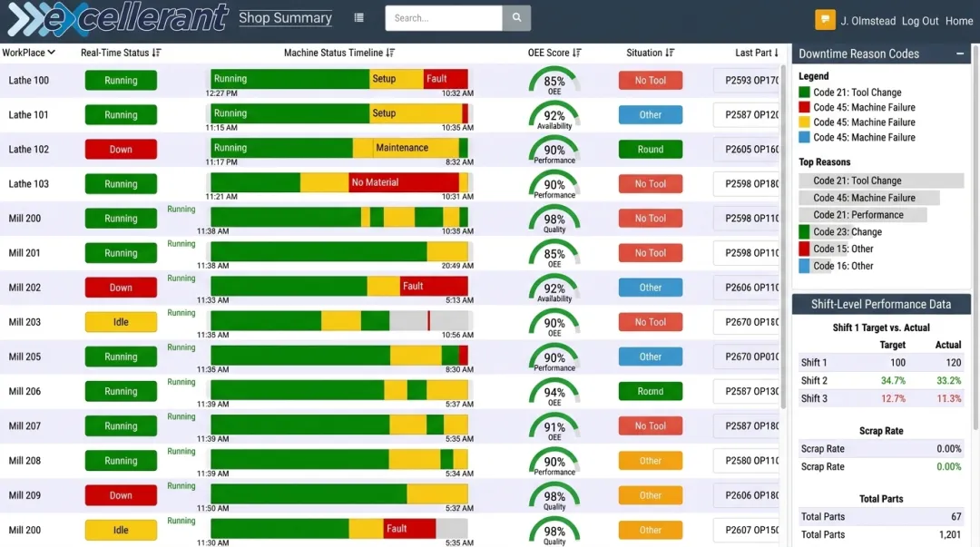Select the Mill 205 workplace row
The height and width of the screenshot is (547, 980).
click(390, 357)
